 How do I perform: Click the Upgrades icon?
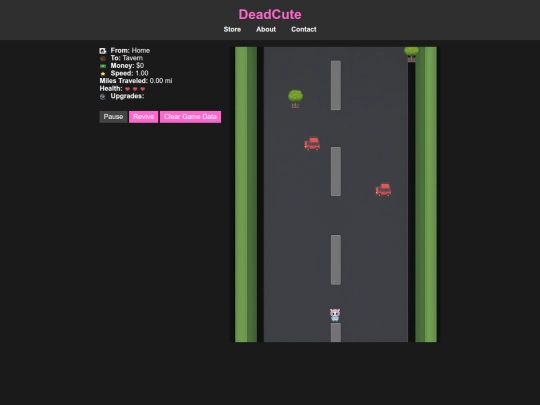coord(103,97)
